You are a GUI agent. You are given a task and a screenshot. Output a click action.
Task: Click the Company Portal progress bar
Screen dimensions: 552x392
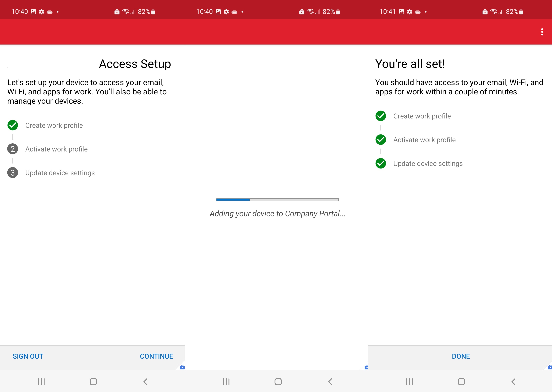pyautogui.click(x=278, y=200)
